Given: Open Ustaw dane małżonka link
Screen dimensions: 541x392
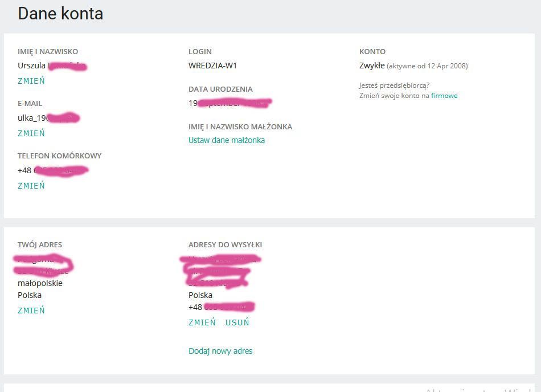Looking at the screenshot, I should (227, 140).
